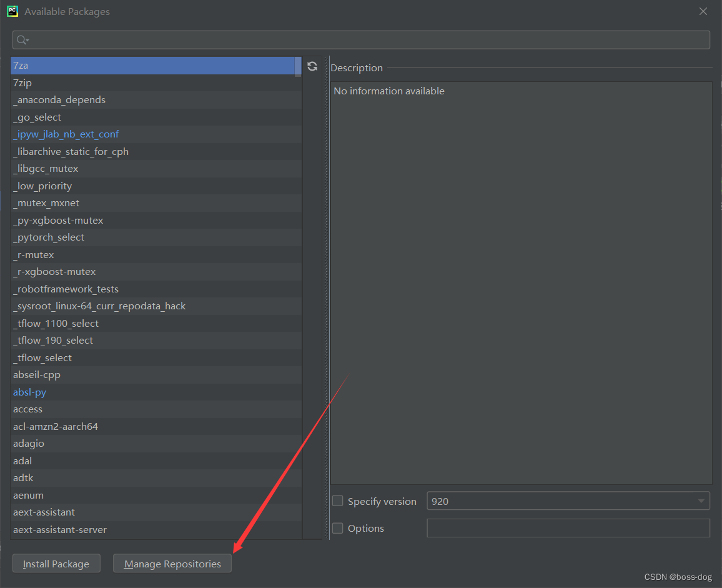Select the _anaconda_depends package
The image size is (722, 588).
pyautogui.click(x=59, y=99)
